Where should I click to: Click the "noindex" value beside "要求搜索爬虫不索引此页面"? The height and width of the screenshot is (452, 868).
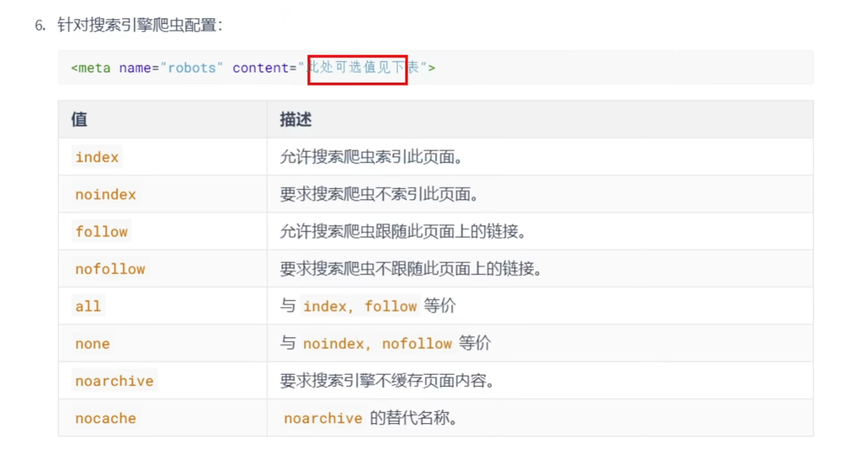click(x=106, y=195)
